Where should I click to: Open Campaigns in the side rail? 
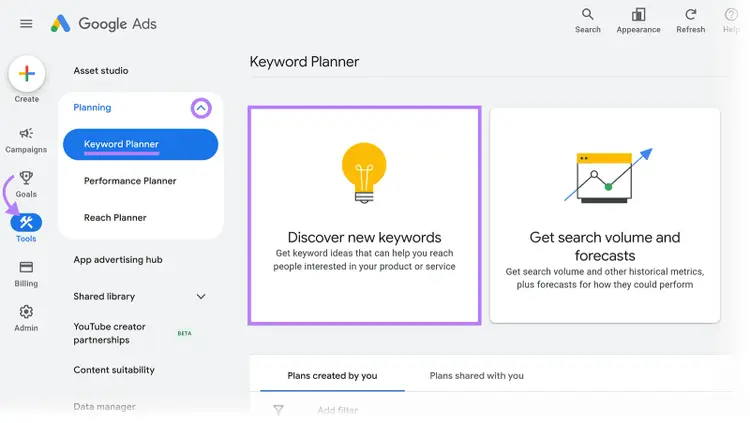point(26,140)
